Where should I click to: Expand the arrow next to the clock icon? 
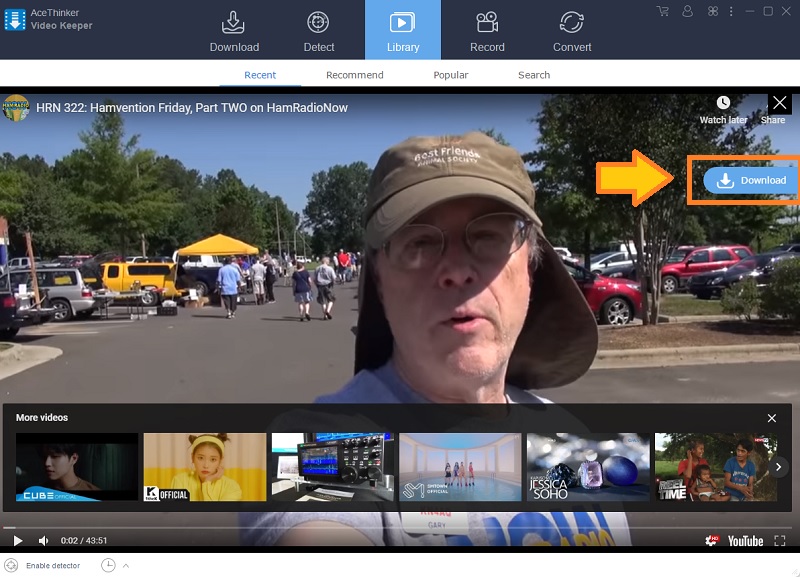pos(126,566)
